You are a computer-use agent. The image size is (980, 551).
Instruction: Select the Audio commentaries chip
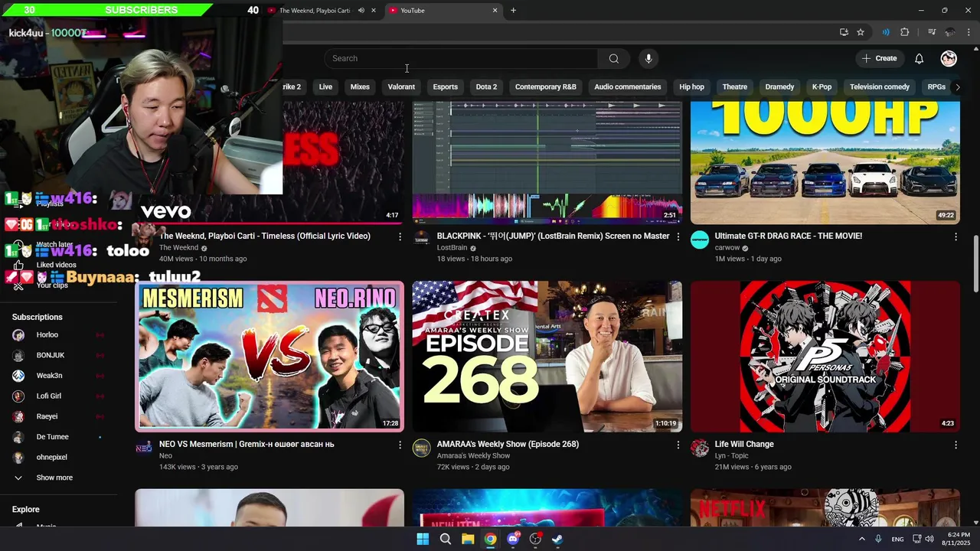pos(628,87)
